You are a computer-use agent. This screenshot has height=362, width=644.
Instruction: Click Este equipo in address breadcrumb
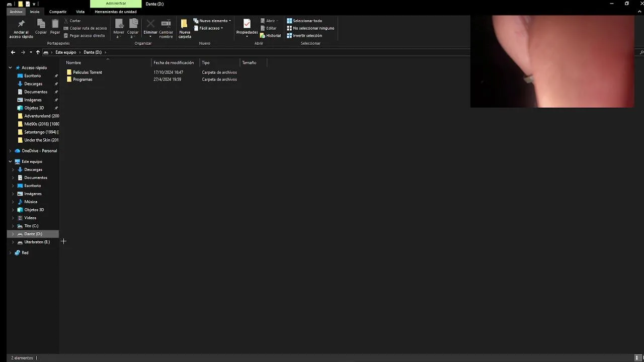tap(66, 52)
